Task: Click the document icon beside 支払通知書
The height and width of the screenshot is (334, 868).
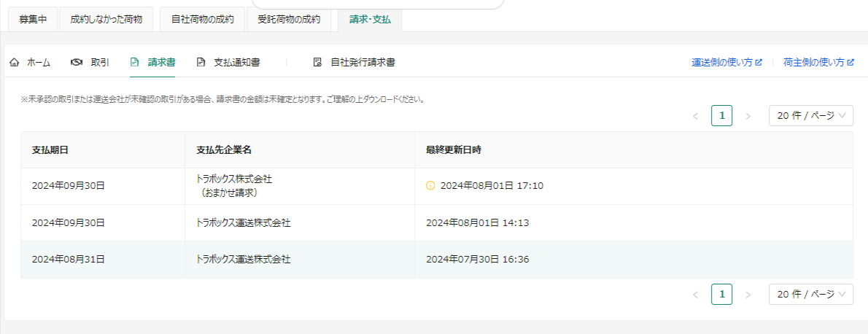Action: [x=201, y=62]
